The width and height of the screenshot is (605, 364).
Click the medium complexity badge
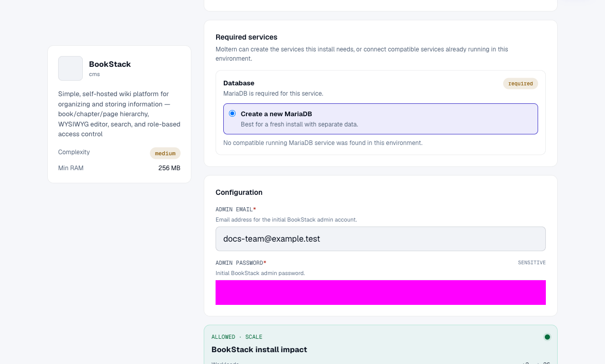(165, 153)
